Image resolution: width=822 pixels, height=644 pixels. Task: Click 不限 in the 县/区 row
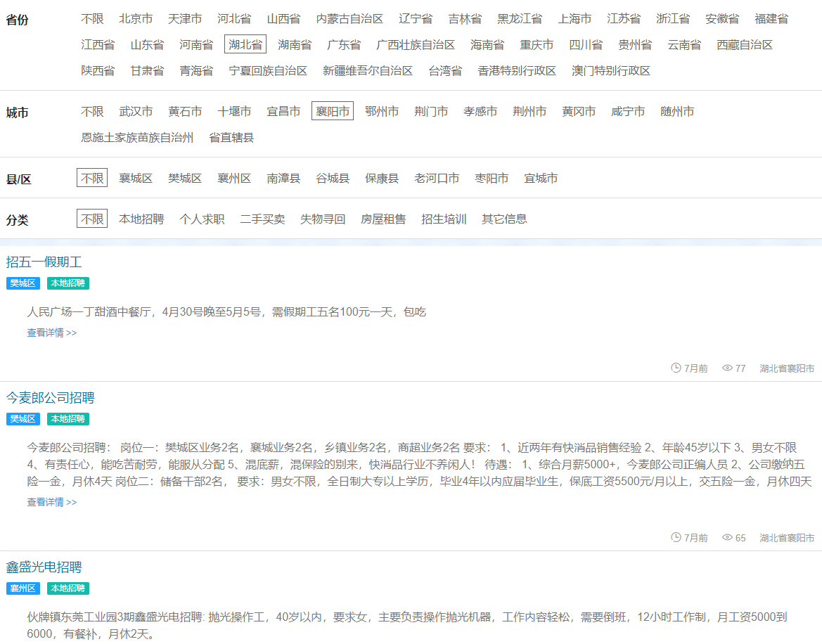tap(92, 178)
